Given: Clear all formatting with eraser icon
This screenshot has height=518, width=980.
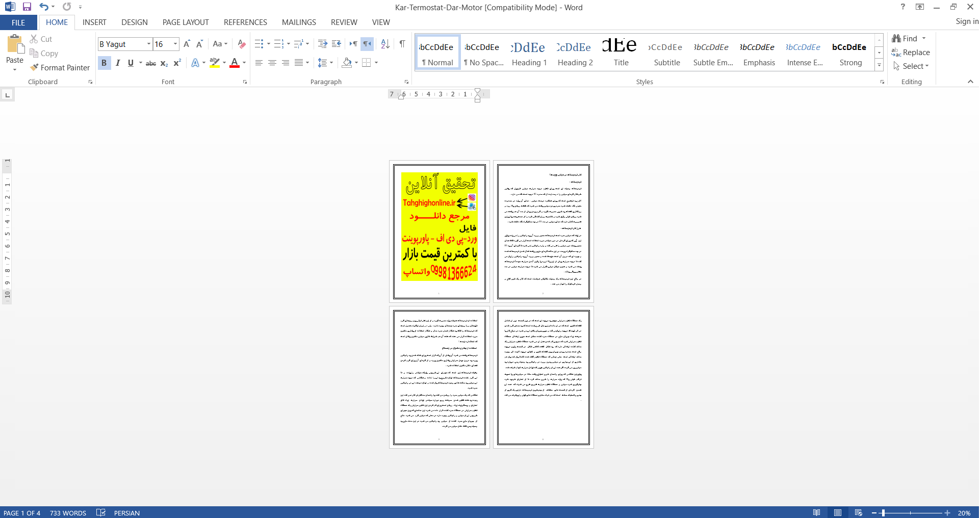Looking at the screenshot, I should pyautogui.click(x=242, y=44).
